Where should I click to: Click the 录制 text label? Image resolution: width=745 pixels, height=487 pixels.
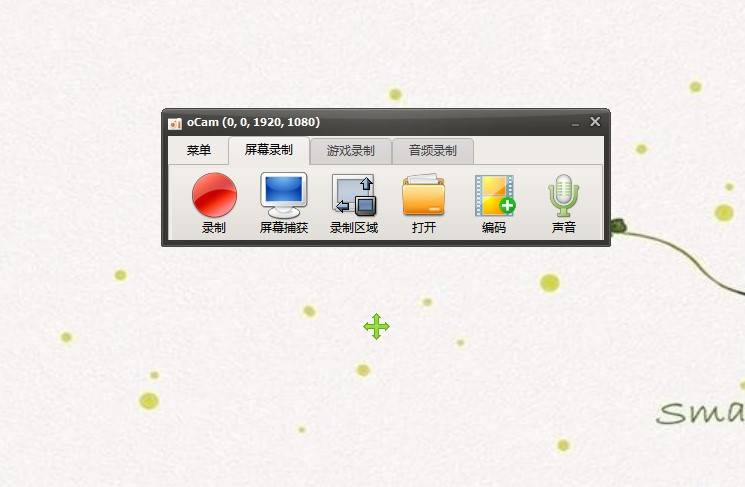[214, 228]
